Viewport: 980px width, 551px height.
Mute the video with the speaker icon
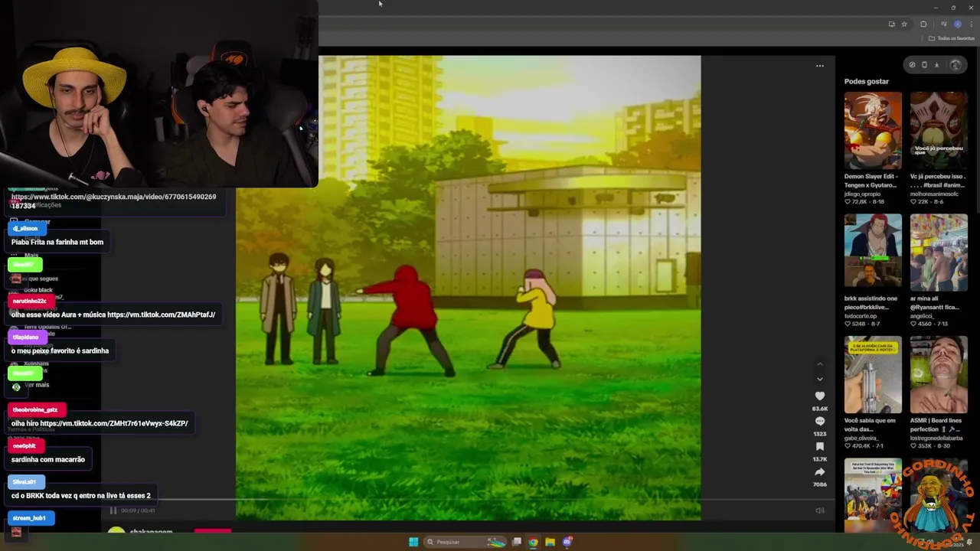tap(819, 510)
